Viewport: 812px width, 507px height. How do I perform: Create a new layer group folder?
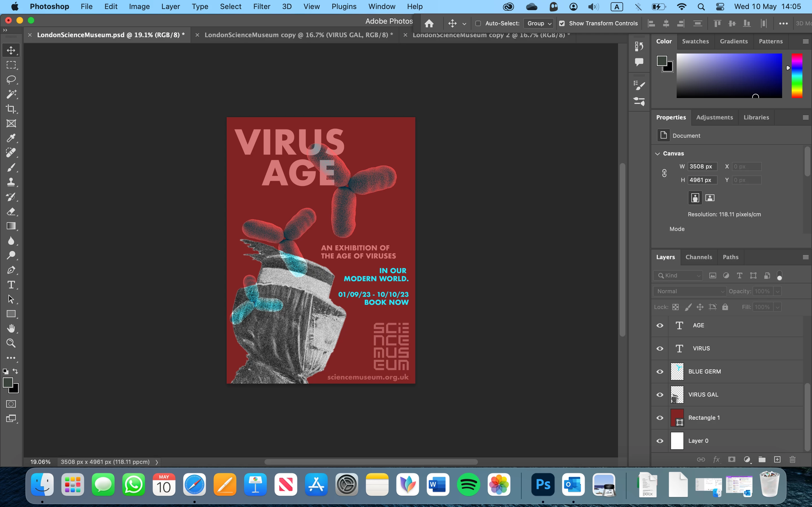tap(762, 459)
